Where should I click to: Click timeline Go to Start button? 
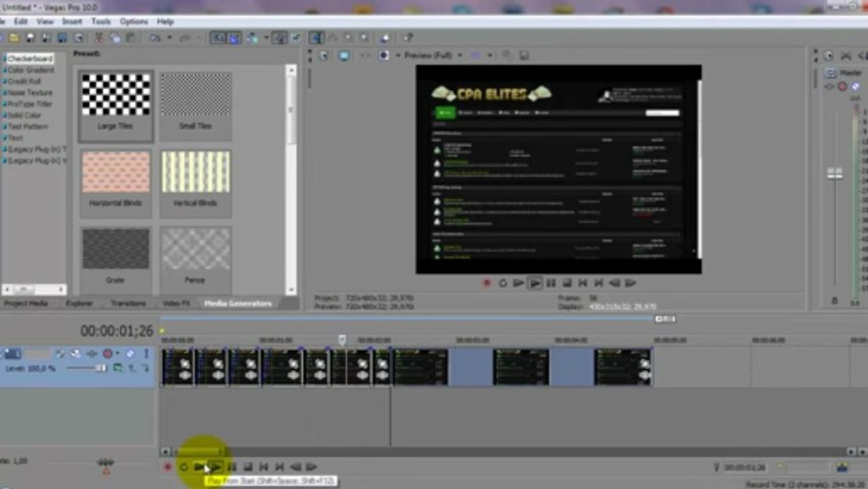[264, 467]
